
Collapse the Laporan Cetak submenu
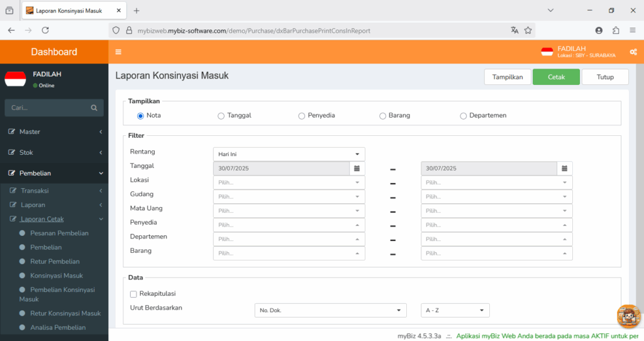pos(54,219)
